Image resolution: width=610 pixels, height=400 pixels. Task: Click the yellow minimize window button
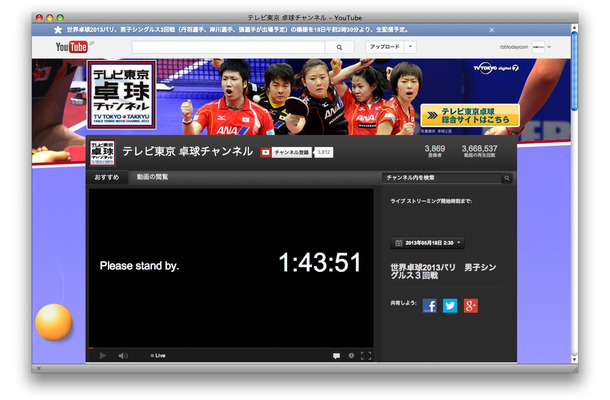(49, 18)
